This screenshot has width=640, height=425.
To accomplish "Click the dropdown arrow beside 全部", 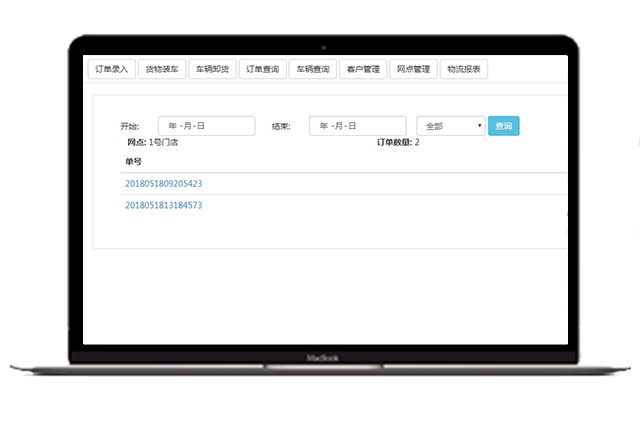I will [480, 126].
